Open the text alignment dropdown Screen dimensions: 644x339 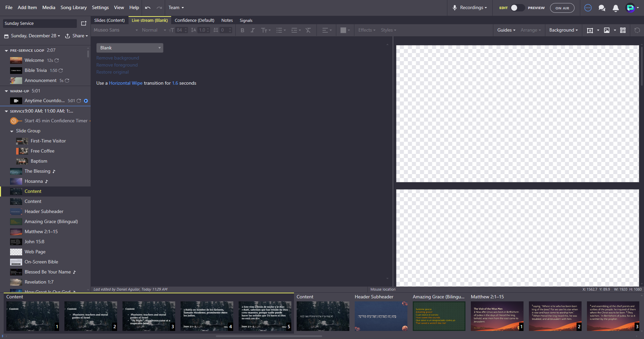click(327, 30)
